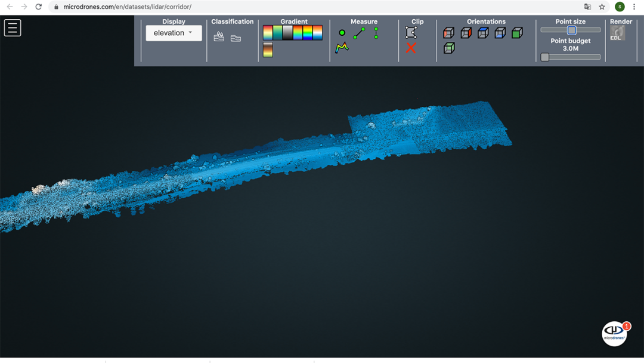Open the Microdrones chat widget
The width and height of the screenshot is (644, 363).
tap(614, 334)
